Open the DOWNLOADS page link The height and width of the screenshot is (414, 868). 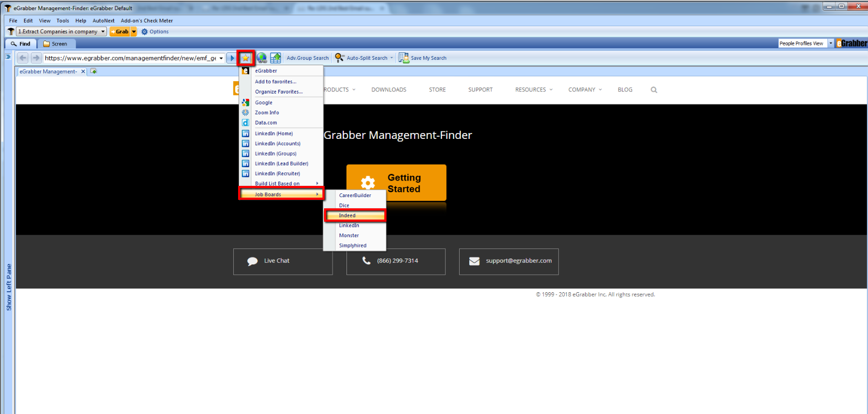tap(389, 90)
